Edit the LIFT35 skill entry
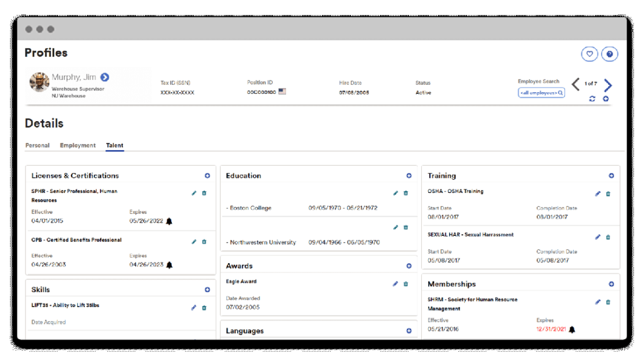644x357 pixels. tap(194, 308)
